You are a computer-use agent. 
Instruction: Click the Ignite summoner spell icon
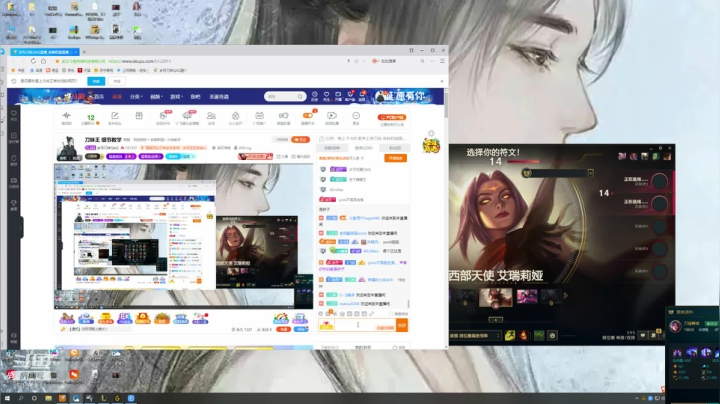[523, 336]
